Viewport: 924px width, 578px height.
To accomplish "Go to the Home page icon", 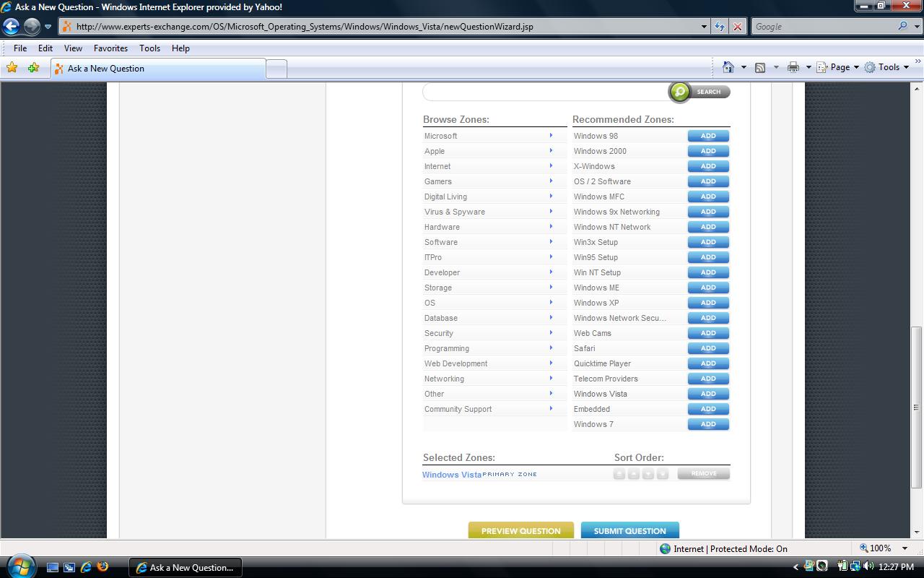I will tap(728, 67).
